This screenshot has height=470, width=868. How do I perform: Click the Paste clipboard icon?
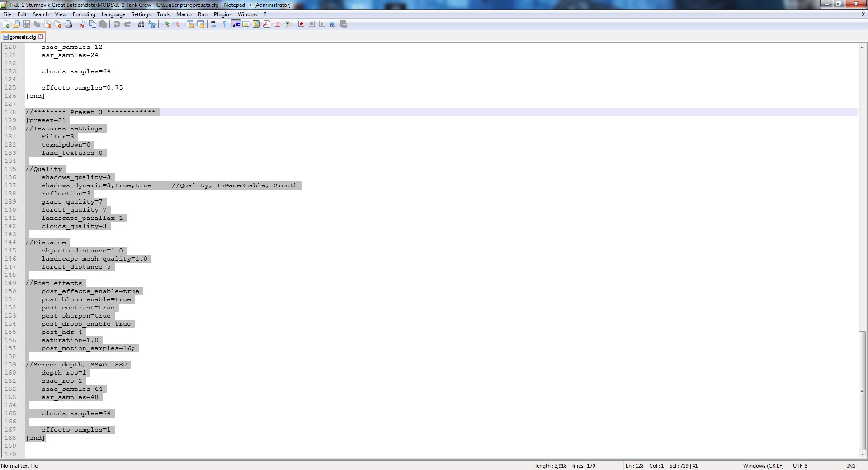pos(103,24)
